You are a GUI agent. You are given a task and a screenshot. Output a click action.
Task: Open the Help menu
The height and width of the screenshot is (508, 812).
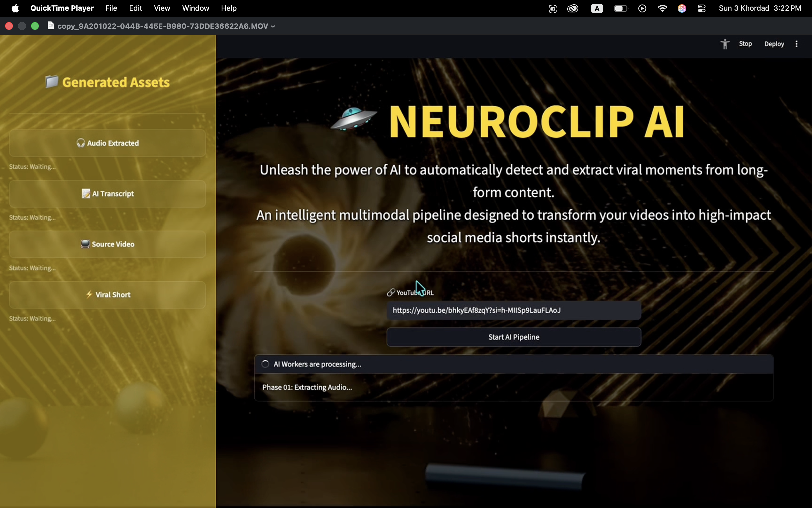coord(229,8)
